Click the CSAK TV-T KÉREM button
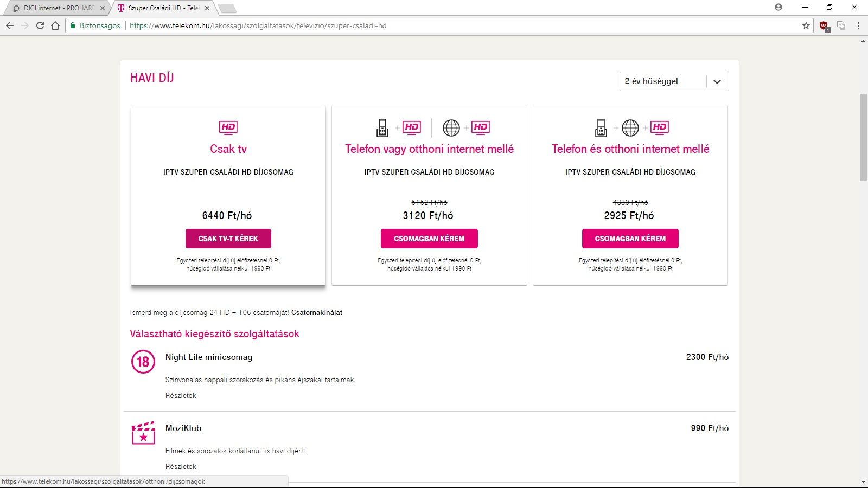The height and width of the screenshot is (488, 868). pos(228,239)
